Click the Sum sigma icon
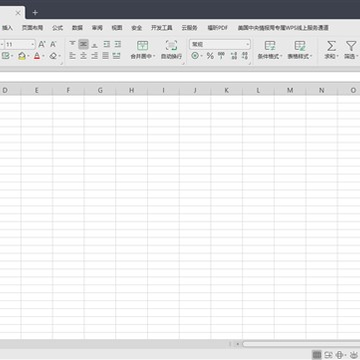360x360 pixels. point(331,46)
